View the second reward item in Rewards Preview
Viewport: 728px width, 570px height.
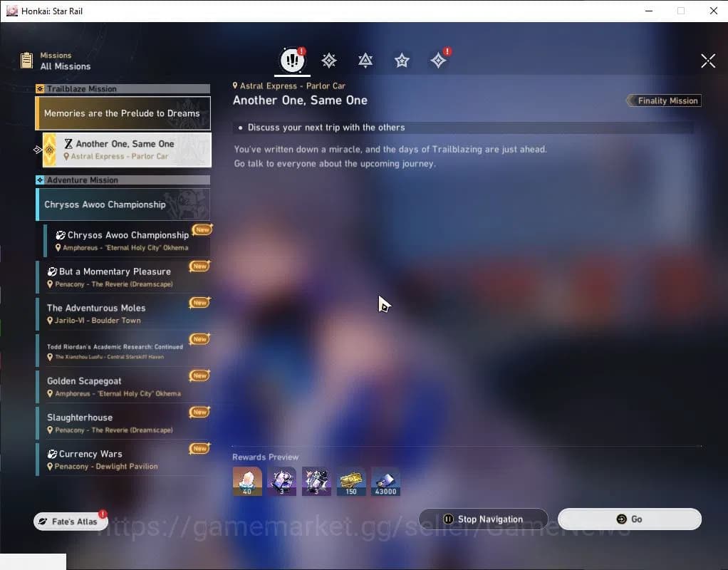[x=282, y=481]
